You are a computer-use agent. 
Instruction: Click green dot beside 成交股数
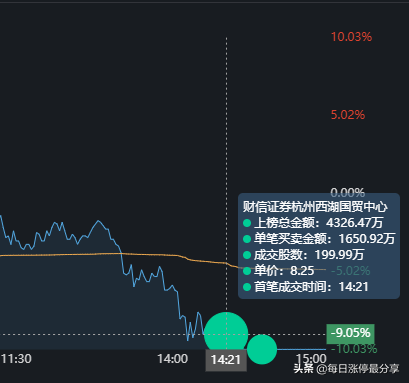(247, 255)
